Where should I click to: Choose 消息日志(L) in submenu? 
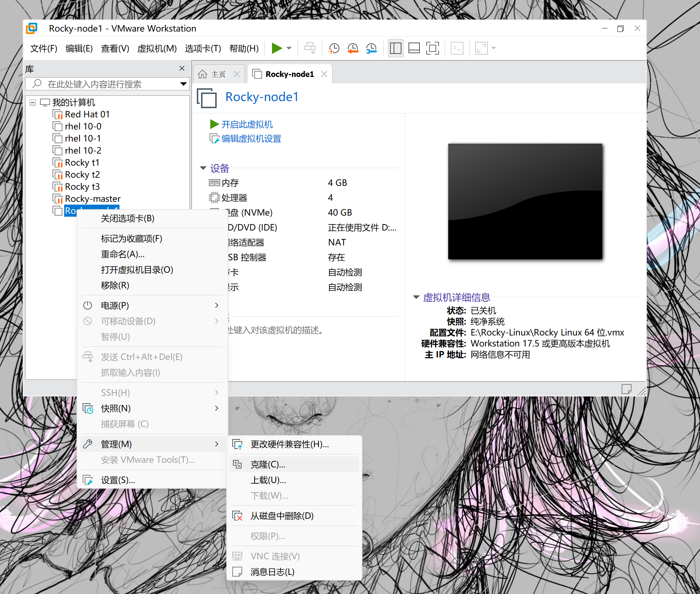pos(294,572)
